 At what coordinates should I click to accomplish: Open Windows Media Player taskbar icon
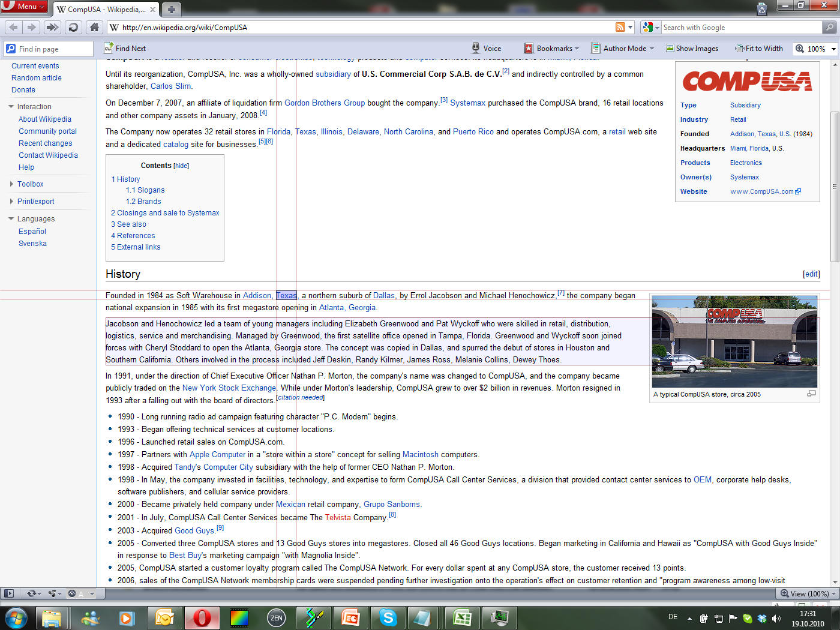pyautogui.click(x=127, y=618)
